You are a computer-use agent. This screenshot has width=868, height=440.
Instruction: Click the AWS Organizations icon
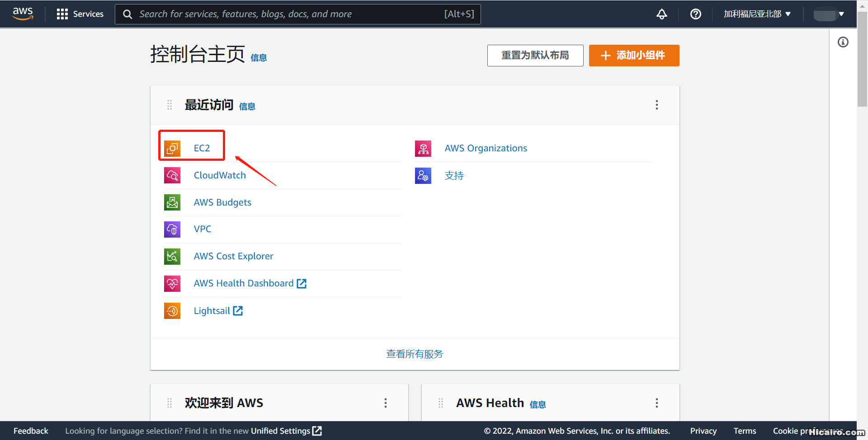(423, 148)
